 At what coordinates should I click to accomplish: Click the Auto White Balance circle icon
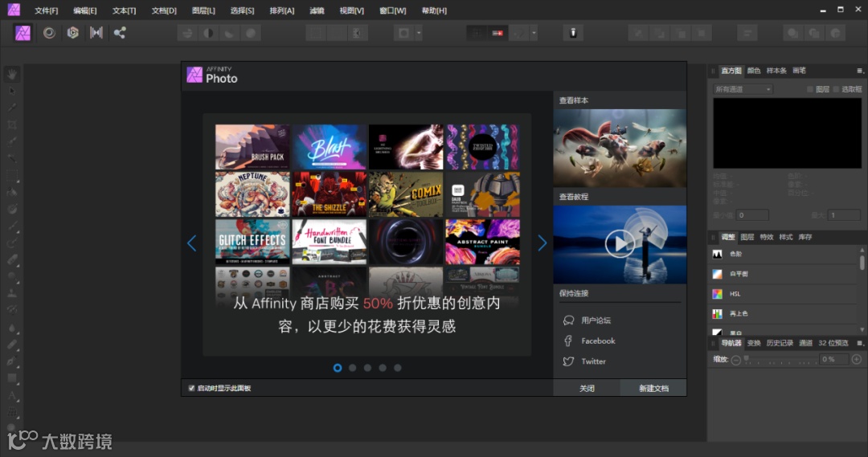click(251, 34)
